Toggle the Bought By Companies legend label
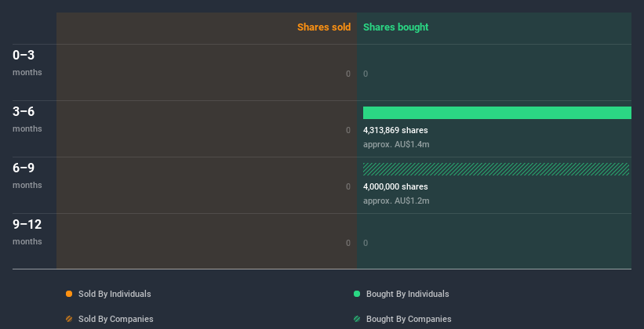644x329 pixels. [x=409, y=319]
